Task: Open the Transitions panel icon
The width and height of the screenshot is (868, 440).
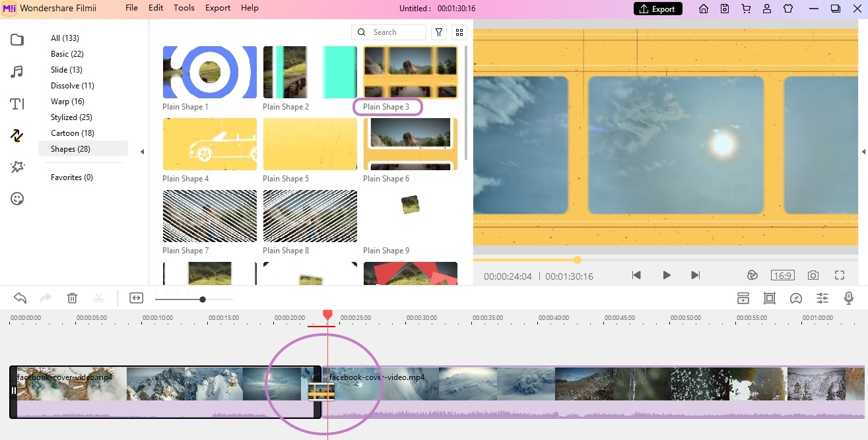Action: [17, 135]
